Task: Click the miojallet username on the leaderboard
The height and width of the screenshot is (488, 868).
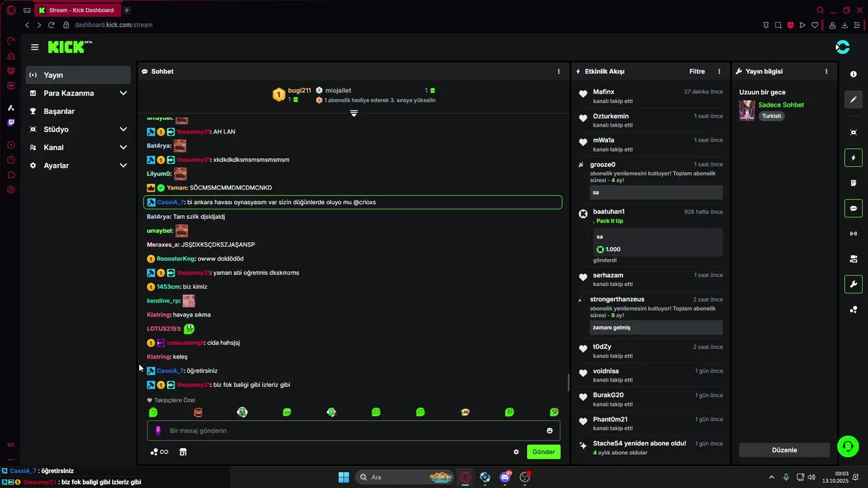Action: pos(338,90)
